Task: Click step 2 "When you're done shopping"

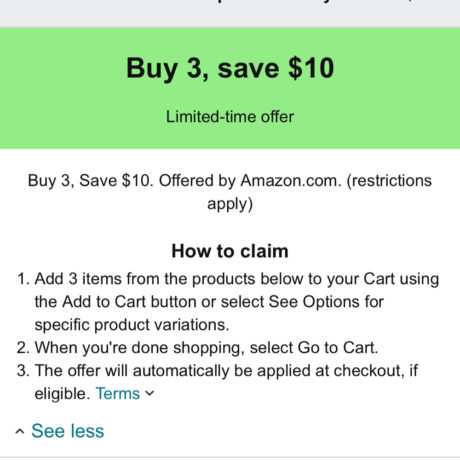Action: [198, 348]
